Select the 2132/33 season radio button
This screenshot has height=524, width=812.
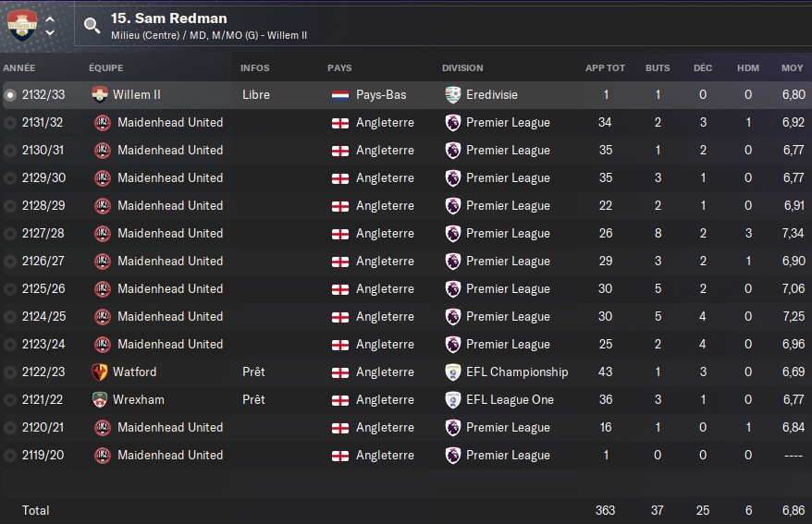click(x=10, y=94)
